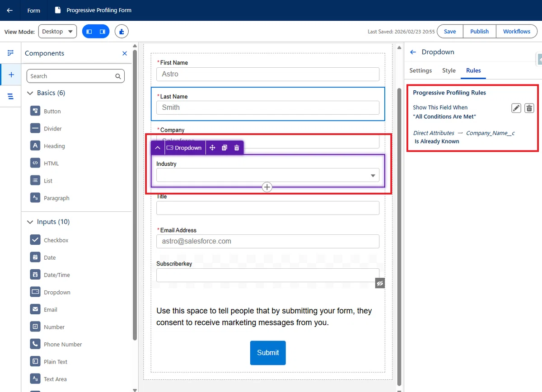542x392 pixels.
Task: Select the Divider component icon
Action: tap(35, 128)
